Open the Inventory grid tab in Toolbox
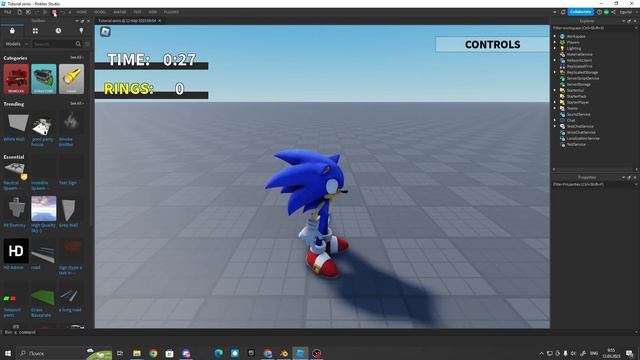The image size is (640, 360). [x=35, y=31]
